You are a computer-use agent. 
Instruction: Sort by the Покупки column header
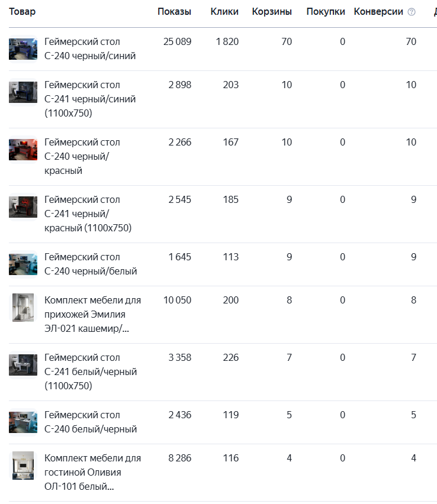pyautogui.click(x=326, y=12)
